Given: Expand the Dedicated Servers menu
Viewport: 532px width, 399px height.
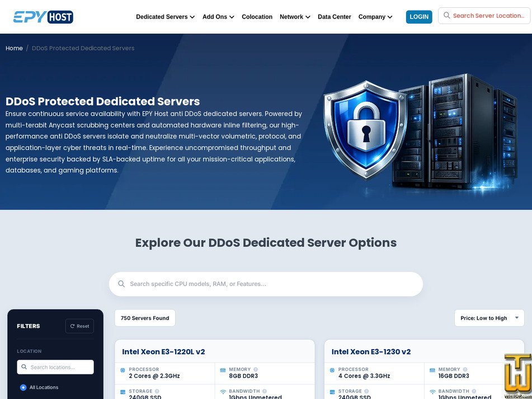Looking at the screenshot, I should point(165,17).
